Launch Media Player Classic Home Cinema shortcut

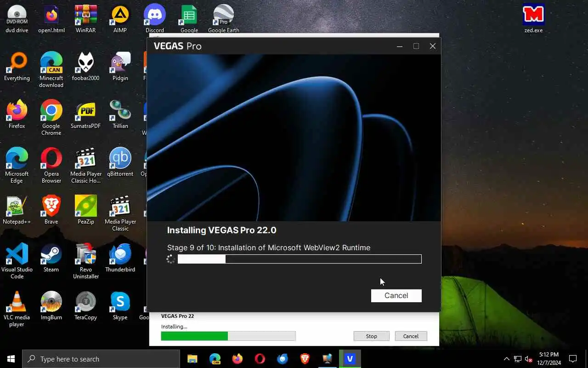[x=86, y=166]
